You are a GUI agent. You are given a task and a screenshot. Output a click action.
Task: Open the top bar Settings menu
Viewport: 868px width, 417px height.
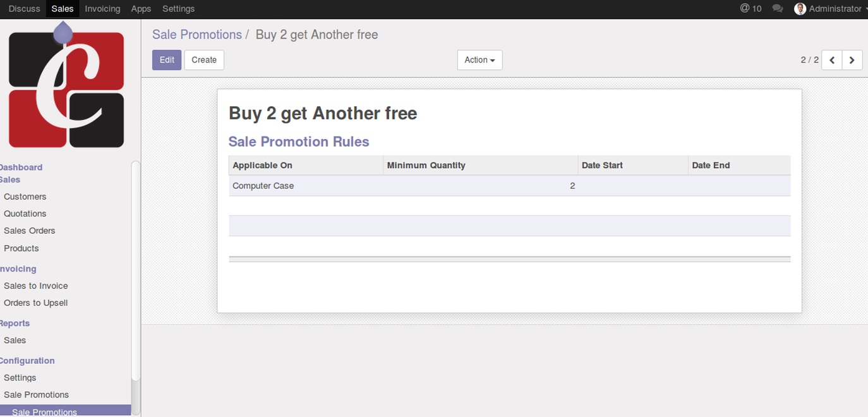pos(178,9)
